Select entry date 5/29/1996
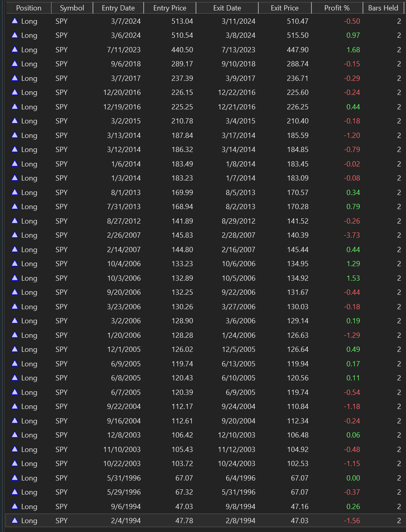Image resolution: width=406 pixels, height=532 pixels. 124,492
